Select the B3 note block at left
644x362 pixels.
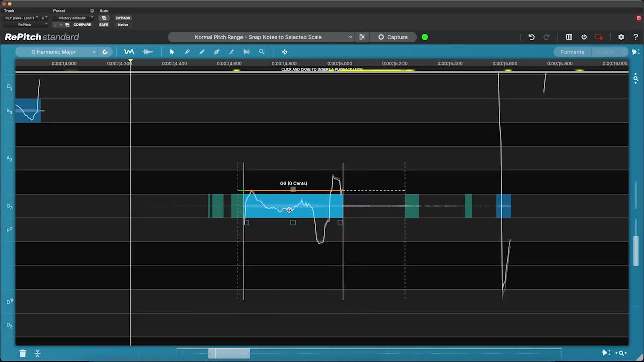(x=28, y=111)
